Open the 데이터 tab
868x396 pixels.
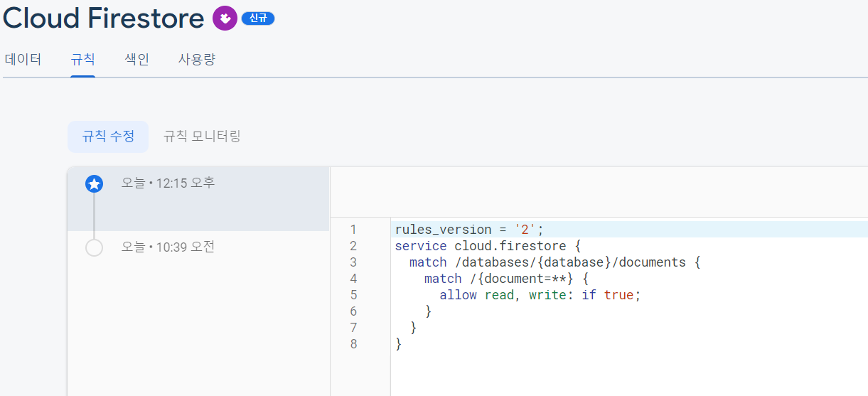[x=23, y=60]
